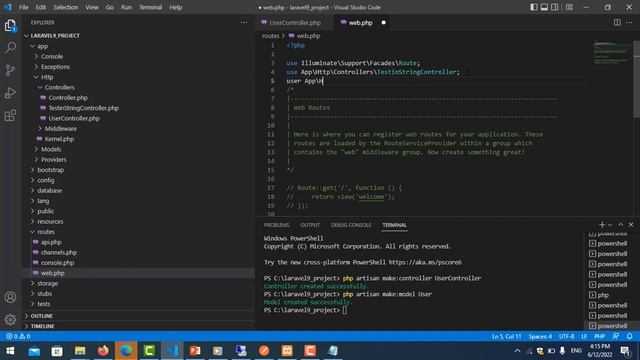Image resolution: width=640 pixels, height=360 pixels.
Task: Open Kernel.php file
Action: [59, 139]
